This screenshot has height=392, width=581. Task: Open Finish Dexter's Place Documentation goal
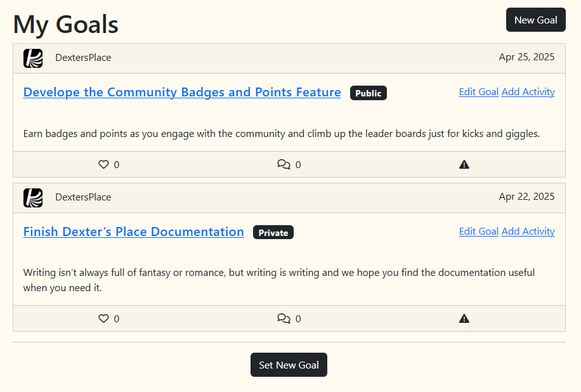[133, 232]
